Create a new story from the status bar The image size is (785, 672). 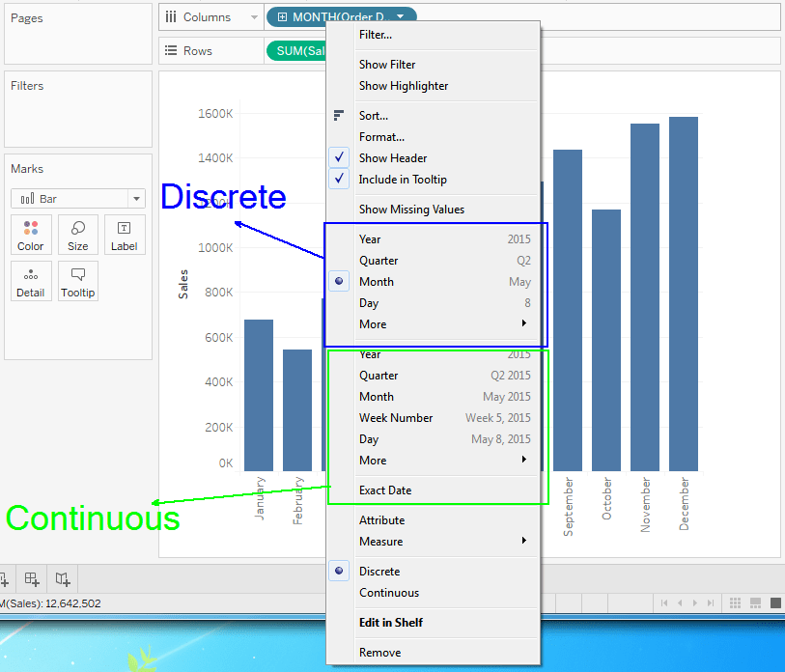point(60,578)
